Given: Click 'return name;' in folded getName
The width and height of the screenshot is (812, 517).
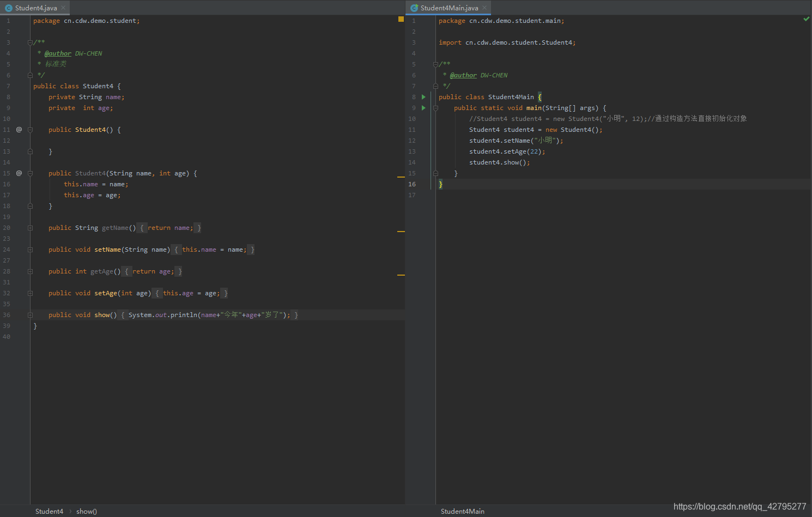Looking at the screenshot, I should [170, 228].
